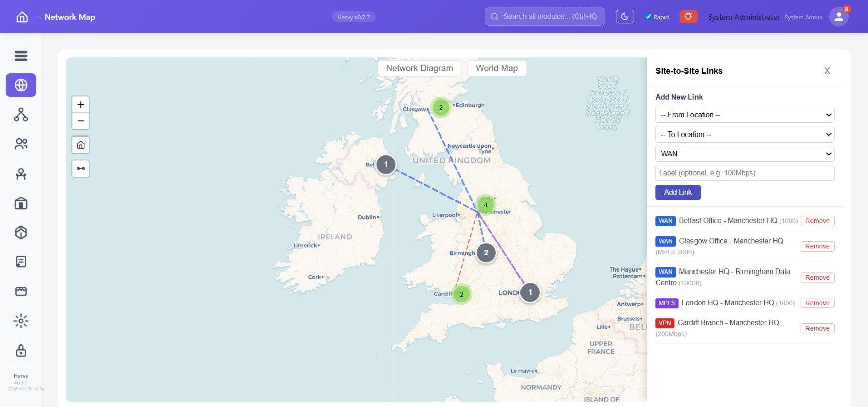Click the red alert icon in header
Viewport: 868px width, 407px height.
point(688,17)
